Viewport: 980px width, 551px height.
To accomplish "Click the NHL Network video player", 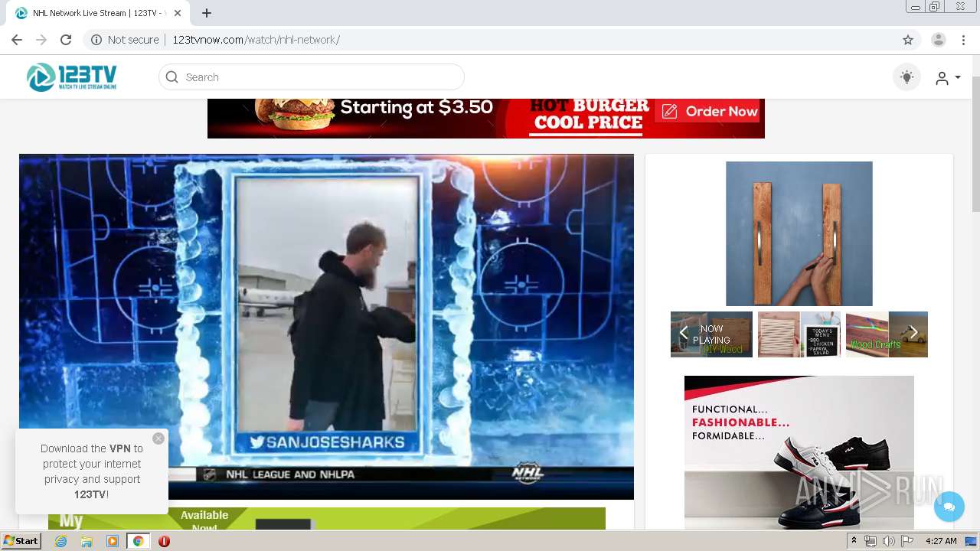I will click(326, 327).
